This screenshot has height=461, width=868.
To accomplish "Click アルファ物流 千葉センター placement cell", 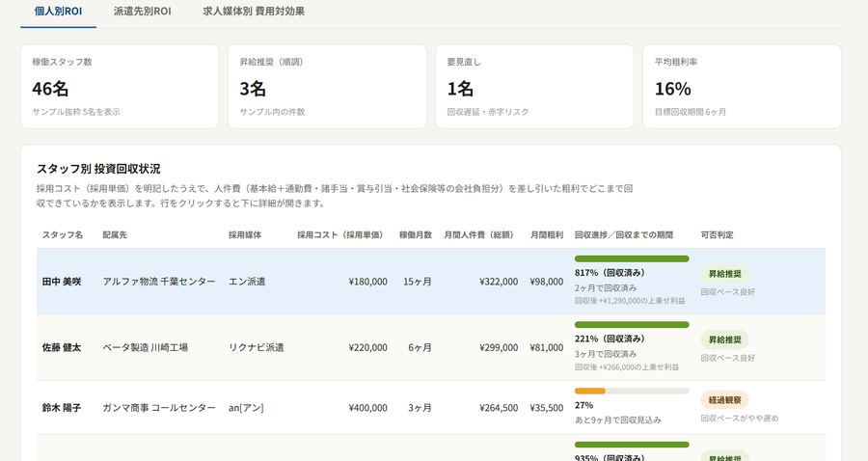I will click(x=159, y=282).
